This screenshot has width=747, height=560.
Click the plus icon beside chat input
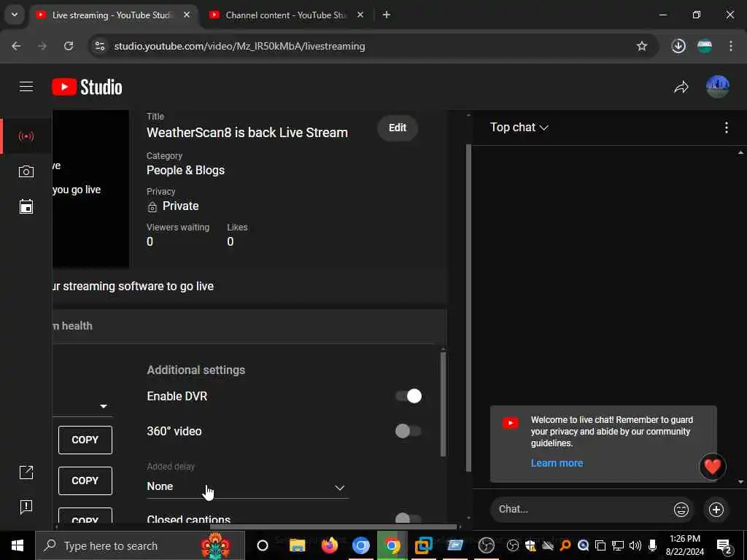click(x=716, y=510)
